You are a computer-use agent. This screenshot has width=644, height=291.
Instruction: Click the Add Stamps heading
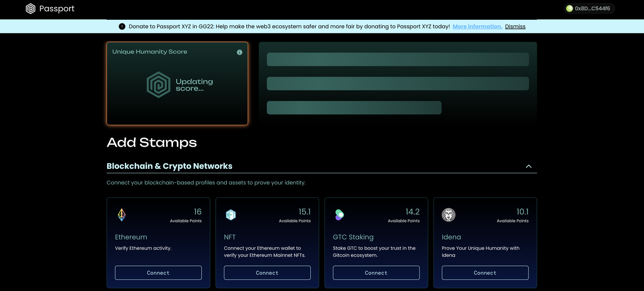coord(152,142)
